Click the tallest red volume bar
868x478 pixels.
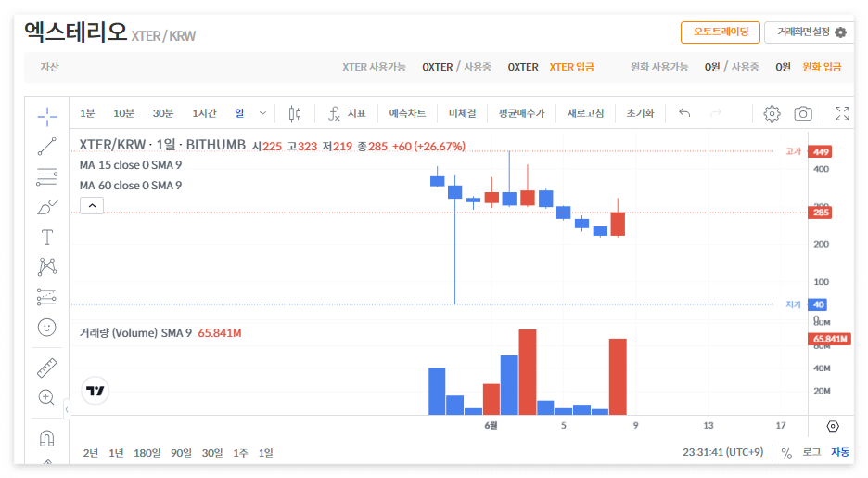528,372
